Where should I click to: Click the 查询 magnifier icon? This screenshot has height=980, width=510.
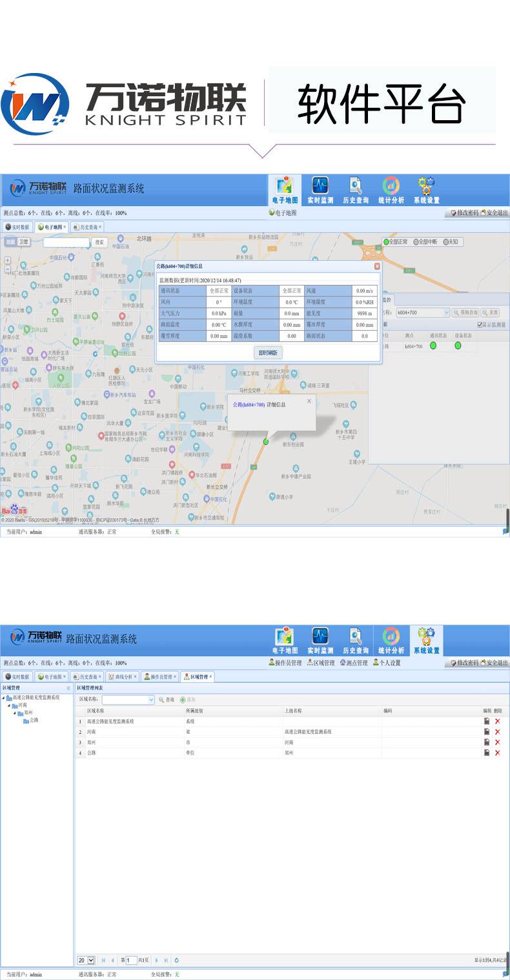[161, 700]
